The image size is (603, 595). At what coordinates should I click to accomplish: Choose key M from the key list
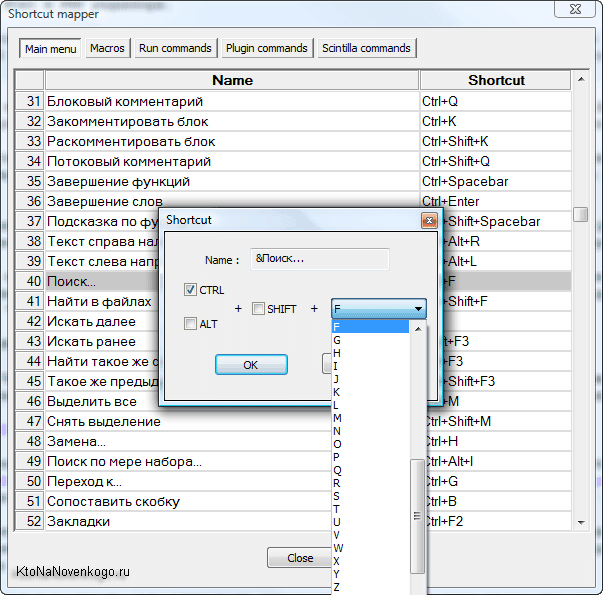click(370, 418)
